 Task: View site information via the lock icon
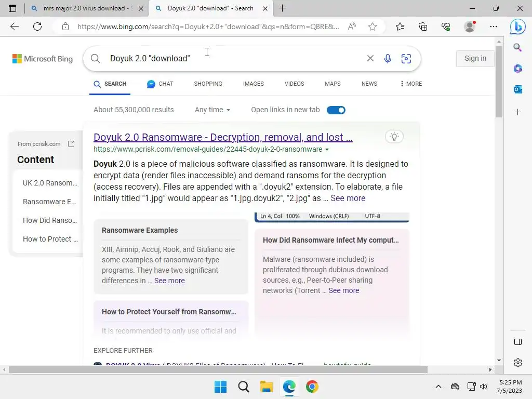click(65, 26)
